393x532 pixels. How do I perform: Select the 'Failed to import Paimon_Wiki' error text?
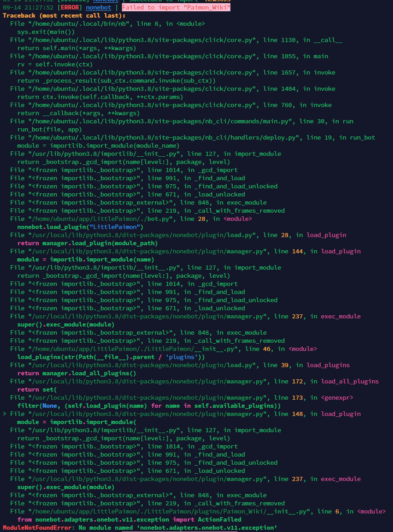click(176, 7)
